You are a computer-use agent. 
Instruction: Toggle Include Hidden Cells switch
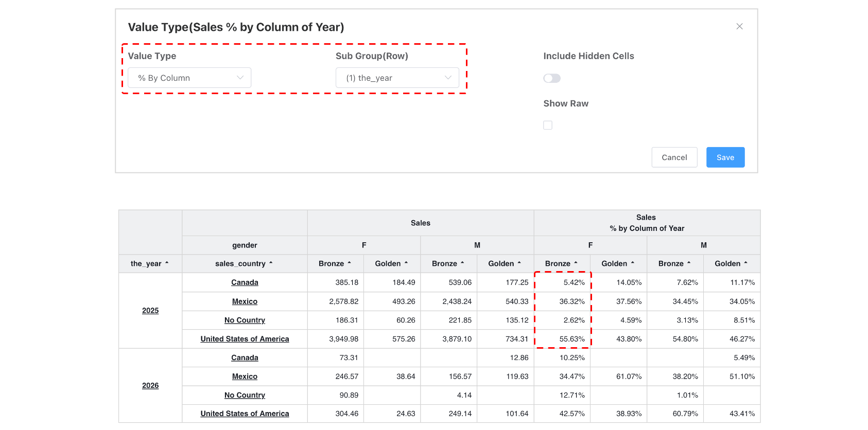552,78
